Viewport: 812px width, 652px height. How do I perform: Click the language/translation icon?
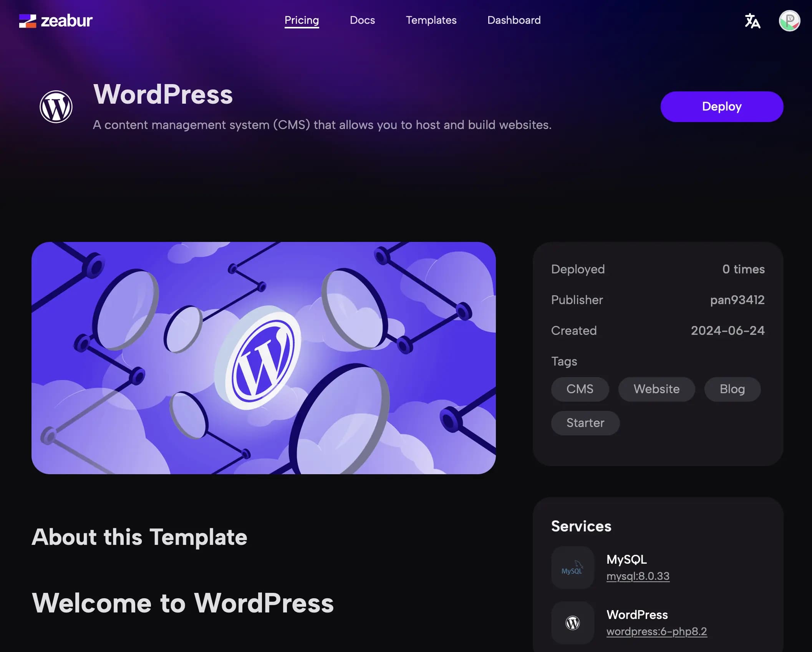(752, 21)
